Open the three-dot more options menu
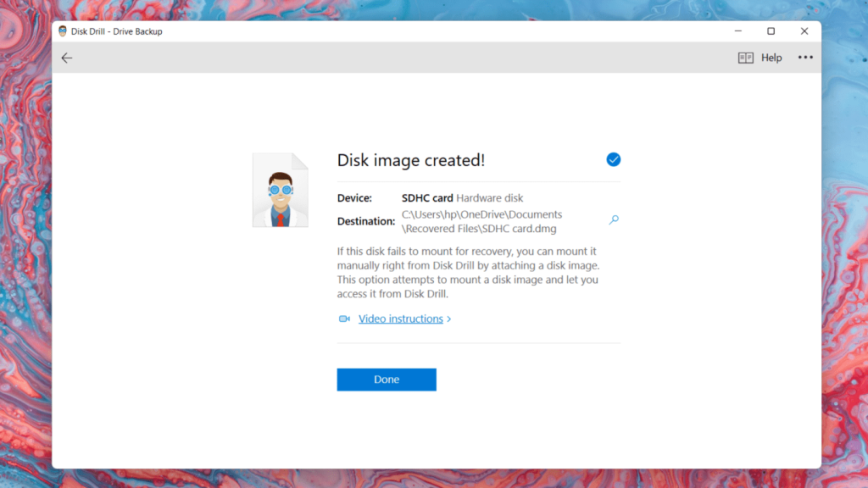The height and width of the screenshot is (488, 868). 805,58
